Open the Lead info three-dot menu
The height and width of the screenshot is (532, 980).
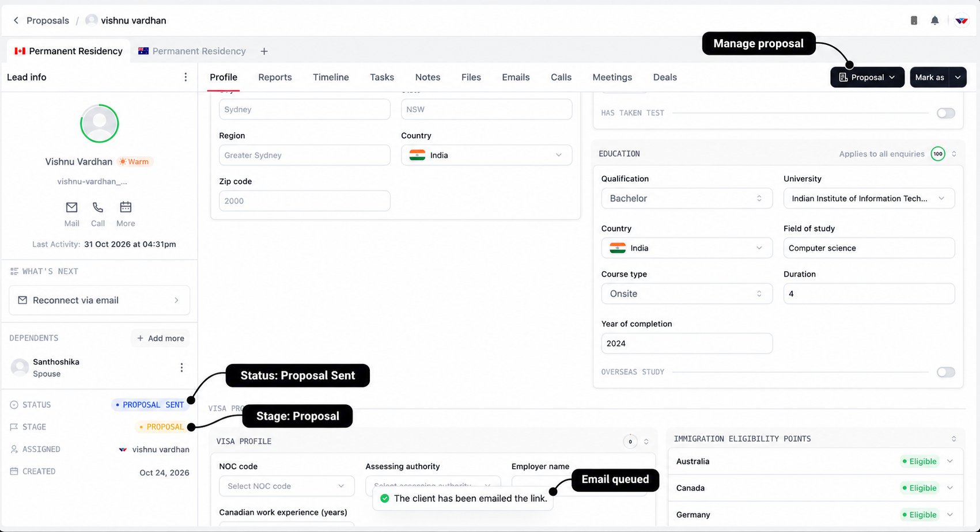[x=186, y=77]
